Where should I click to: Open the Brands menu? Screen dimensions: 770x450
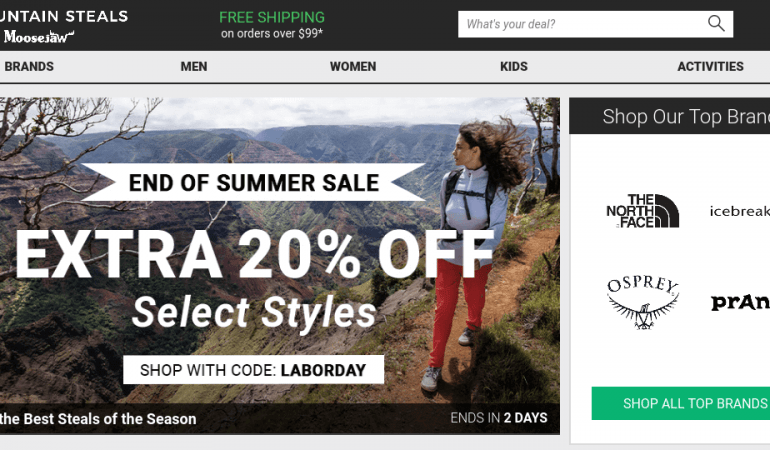click(29, 66)
